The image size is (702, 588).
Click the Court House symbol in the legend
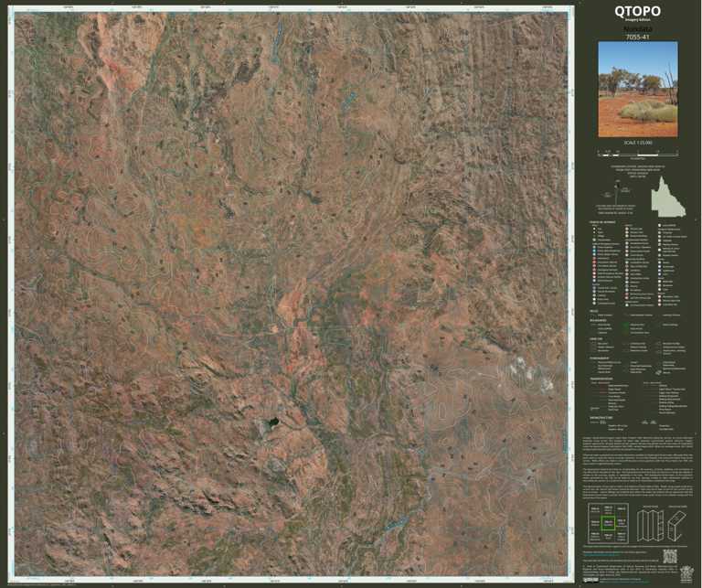[x=627, y=255]
